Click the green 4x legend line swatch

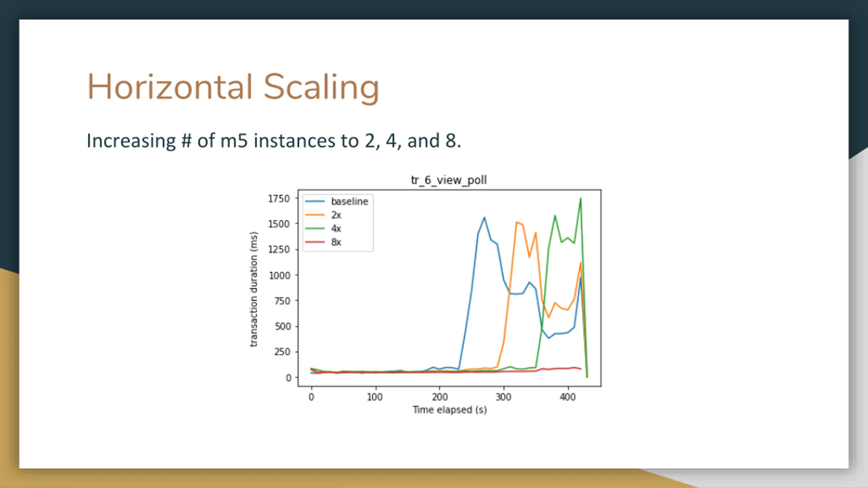[x=315, y=228]
